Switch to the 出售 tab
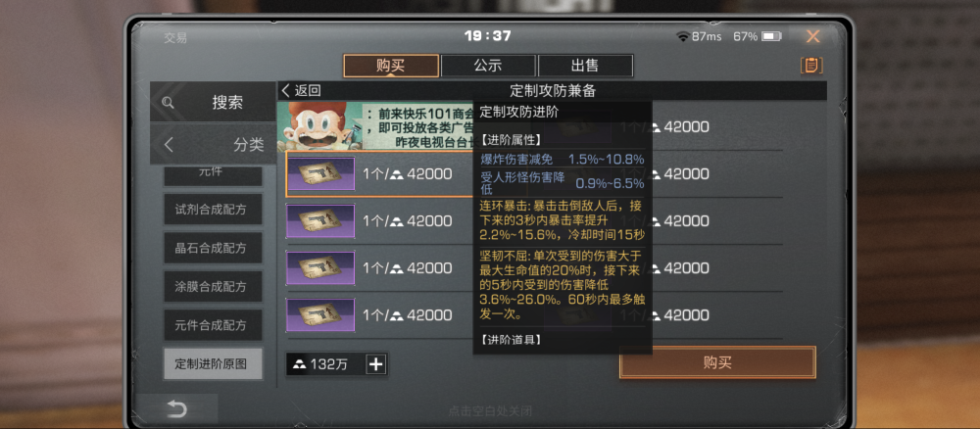Viewport: 980px width, 429px height. click(x=585, y=66)
